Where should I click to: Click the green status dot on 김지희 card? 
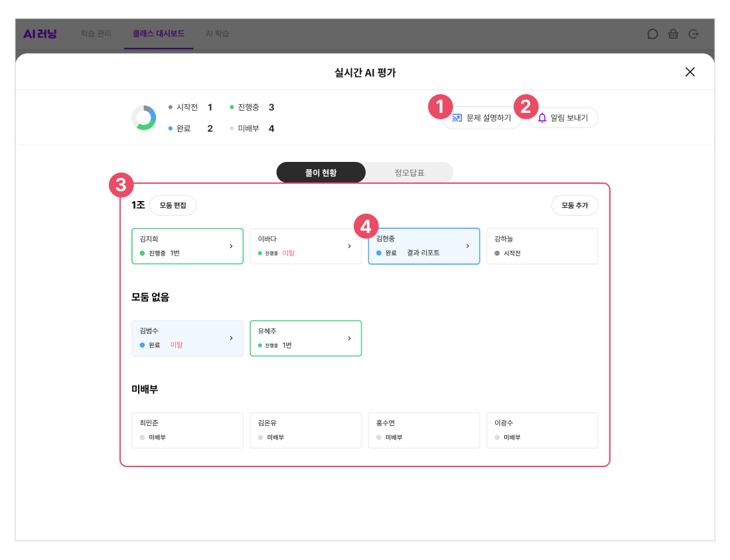(x=143, y=253)
